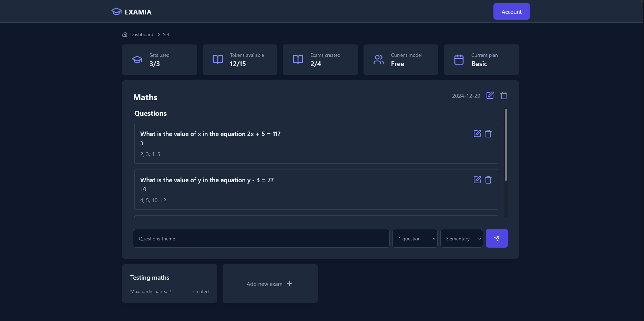Click the home icon in breadcrumb
Viewport: 644px width, 321px height.
(125, 34)
